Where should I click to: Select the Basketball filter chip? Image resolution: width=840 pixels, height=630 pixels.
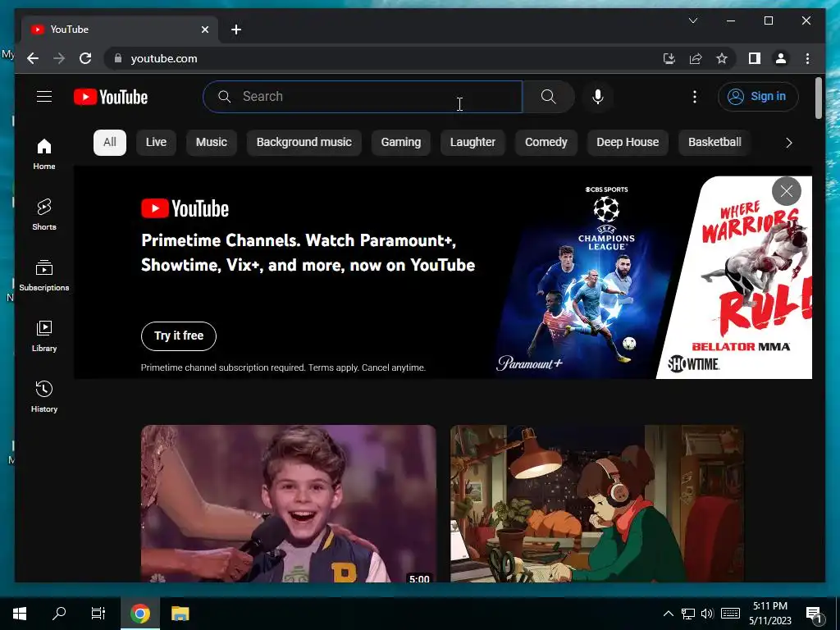pos(714,142)
